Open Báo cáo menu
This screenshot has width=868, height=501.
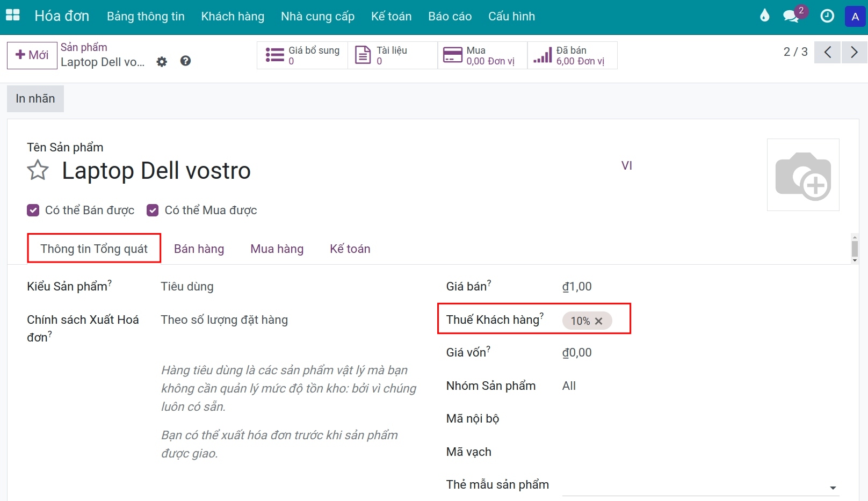(450, 17)
